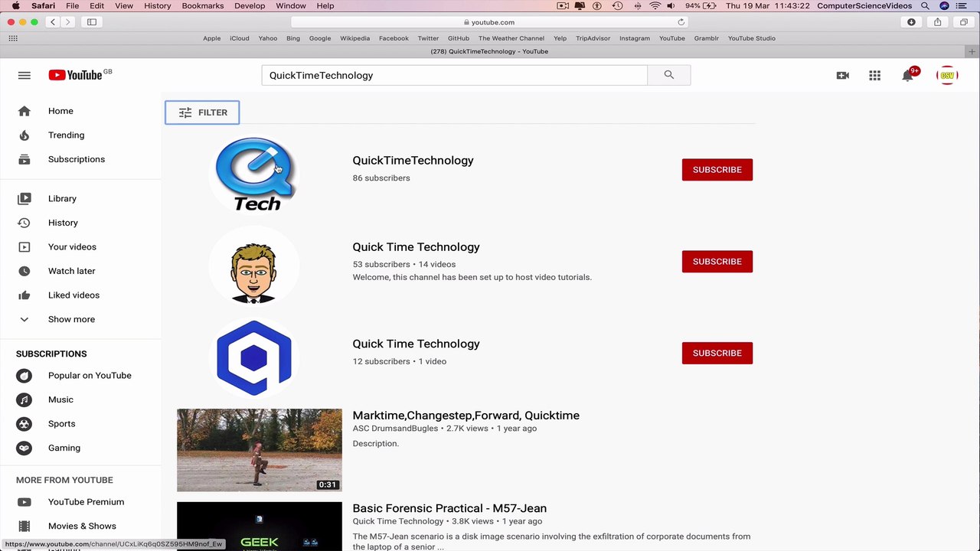Open the ASC DrumsandBugles channel link
Viewport: 980px width, 551px height.
(395, 429)
